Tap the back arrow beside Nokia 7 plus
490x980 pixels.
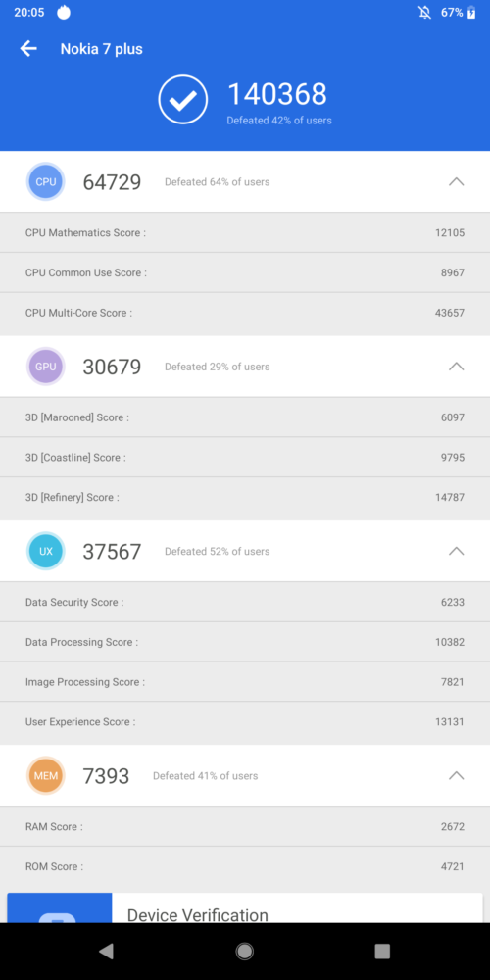click(28, 49)
